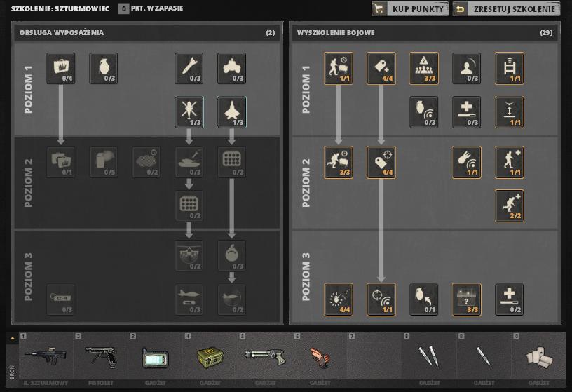Click the PKT. W ZAPASIE points counter
Screen dimensions: 572x392
click(151, 8)
